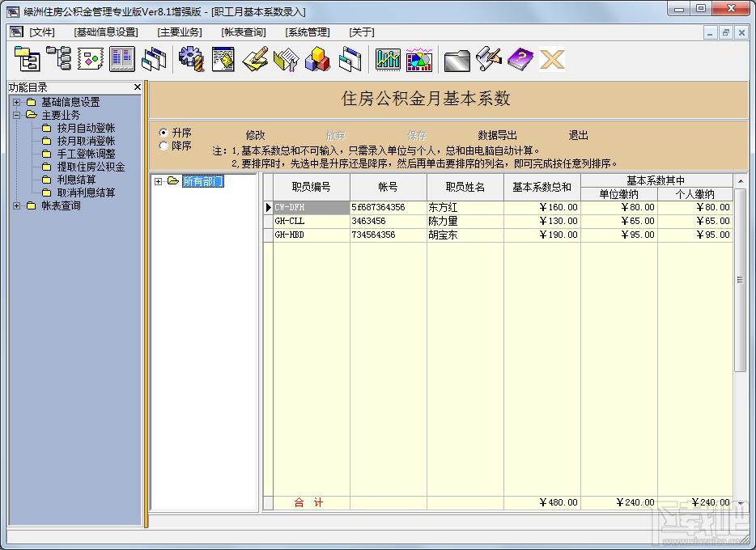Image resolution: width=756 pixels, height=550 pixels.
Task: Click the purple help book icon
Action: coord(520,59)
